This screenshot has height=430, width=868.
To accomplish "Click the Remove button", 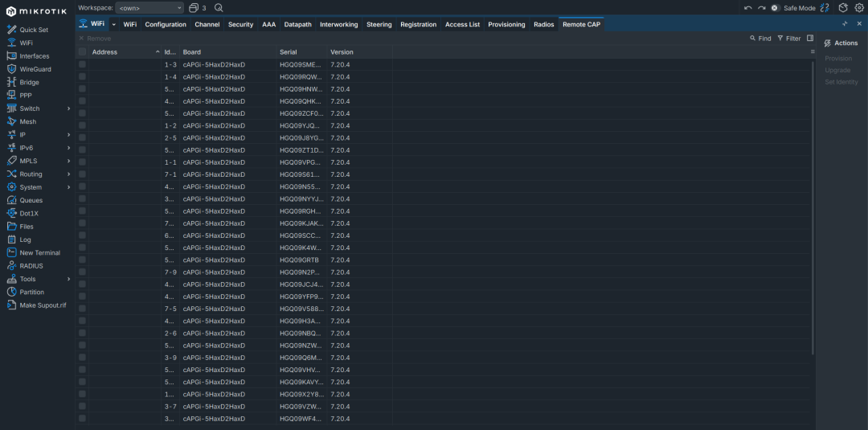I will [95, 39].
